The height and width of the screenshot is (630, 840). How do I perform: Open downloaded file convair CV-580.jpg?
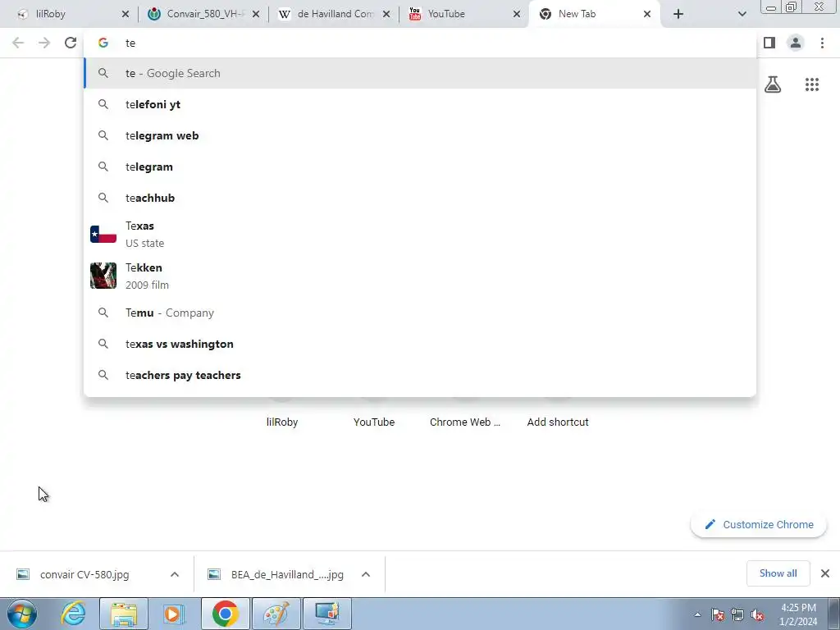[84, 574]
